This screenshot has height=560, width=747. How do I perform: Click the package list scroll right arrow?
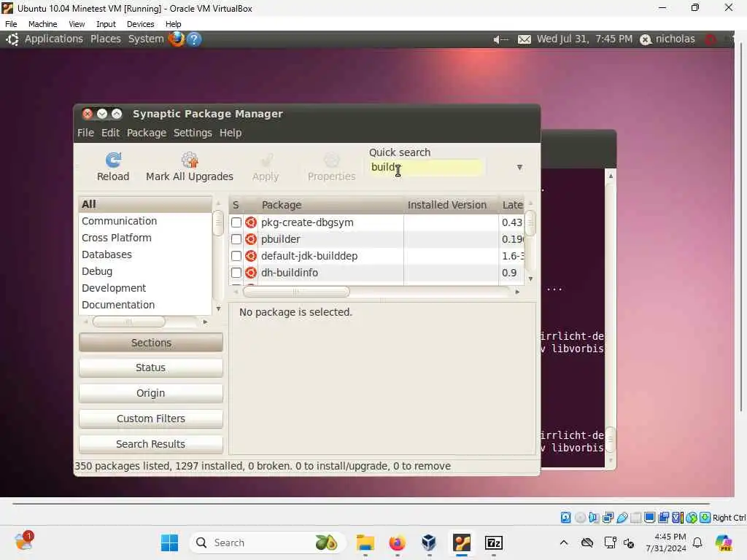tap(517, 292)
